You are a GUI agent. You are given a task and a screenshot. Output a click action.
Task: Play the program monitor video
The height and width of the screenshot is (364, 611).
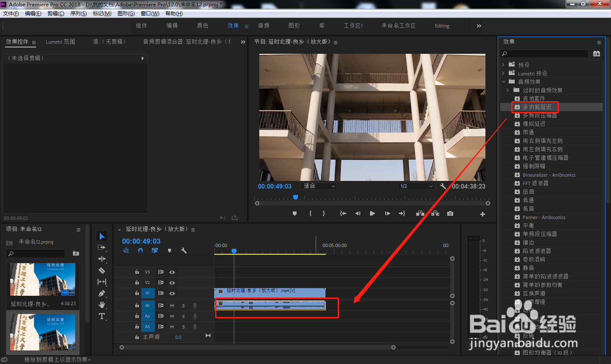click(372, 214)
